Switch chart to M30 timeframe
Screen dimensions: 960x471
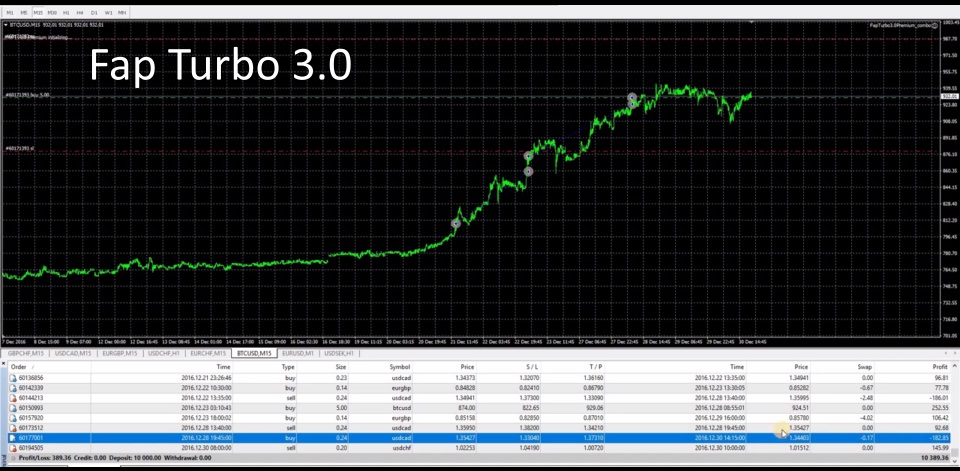click(52, 12)
